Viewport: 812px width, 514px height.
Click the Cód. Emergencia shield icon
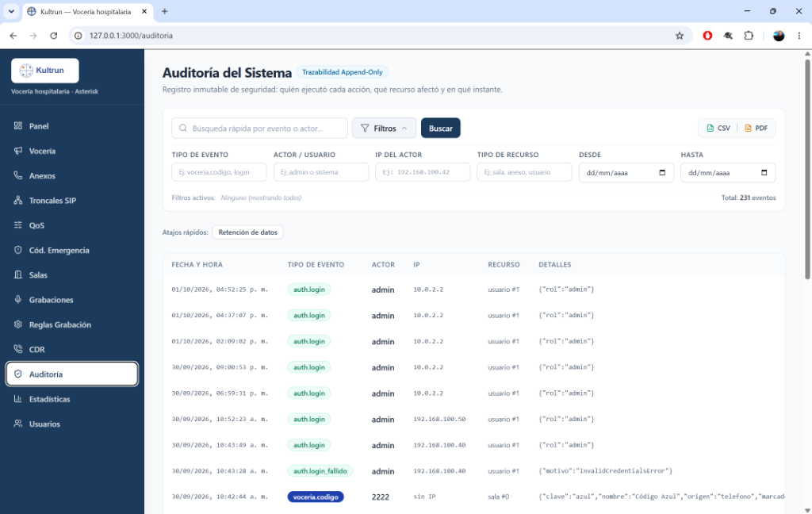pyautogui.click(x=18, y=251)
